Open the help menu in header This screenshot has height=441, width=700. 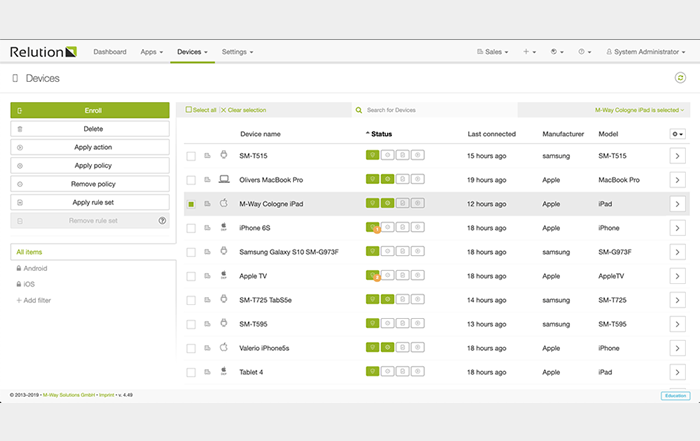[584, 52]
